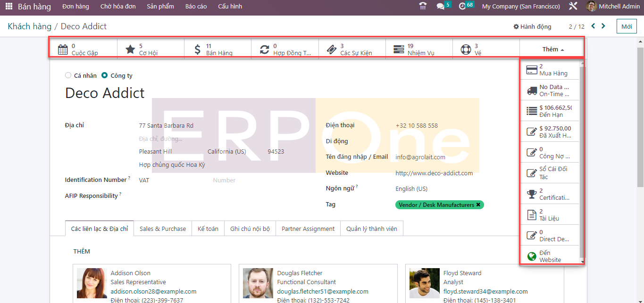Image resolution: width=644 pixels, height=303 pixels.
Task: Click the activities clock icon
Action: (462, 7)
